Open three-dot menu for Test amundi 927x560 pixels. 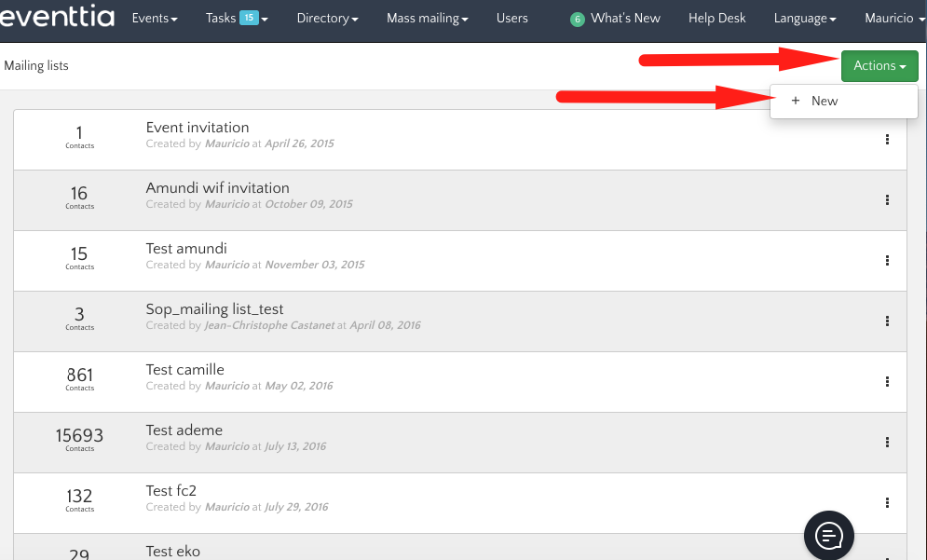click(887, 261)
